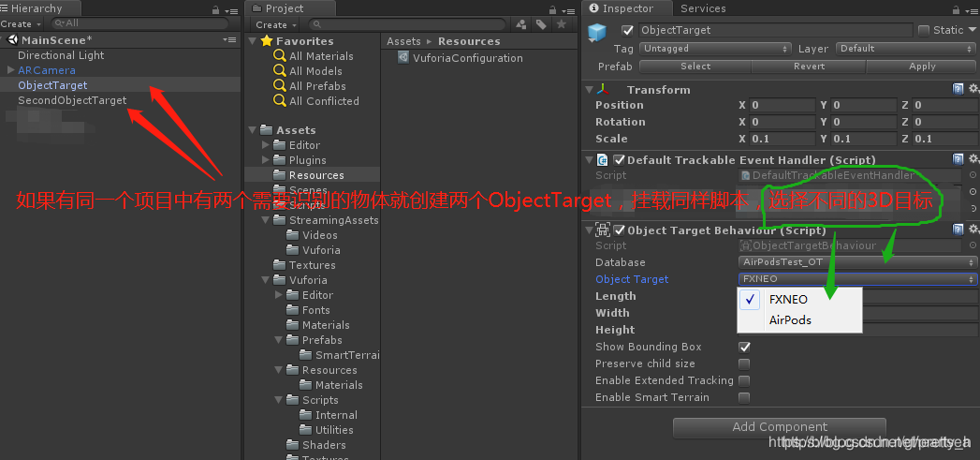Open Default Trackable Event Handler help icon
Viewport: 980px width, 460px height.
point(958,159)
